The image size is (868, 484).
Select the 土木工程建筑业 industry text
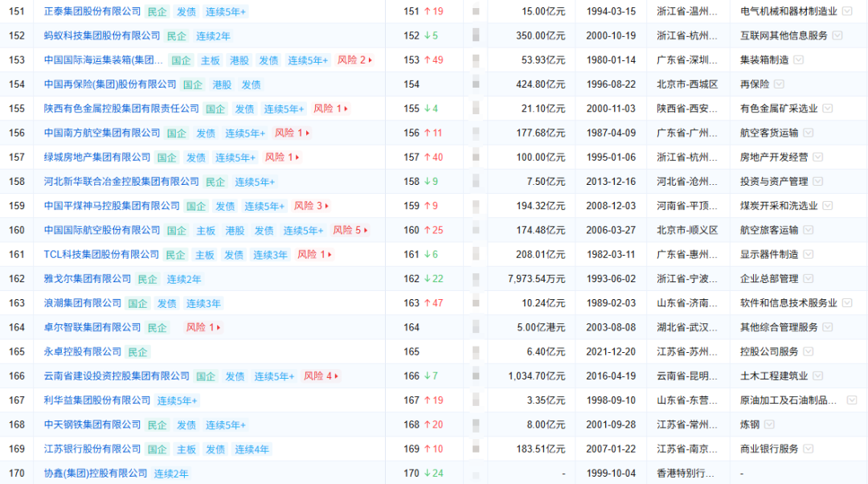click(x=774, y=376)
